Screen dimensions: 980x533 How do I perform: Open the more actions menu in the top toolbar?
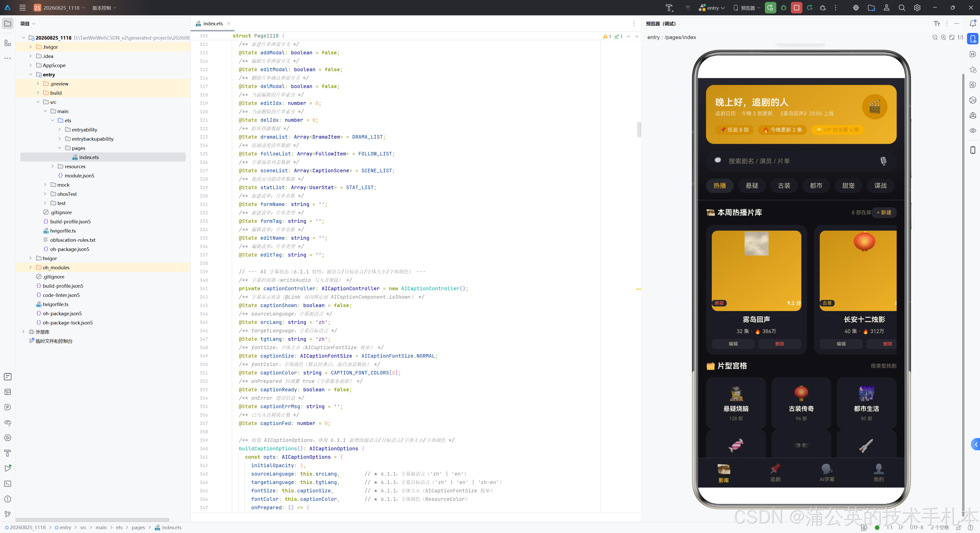coord(836,8)
